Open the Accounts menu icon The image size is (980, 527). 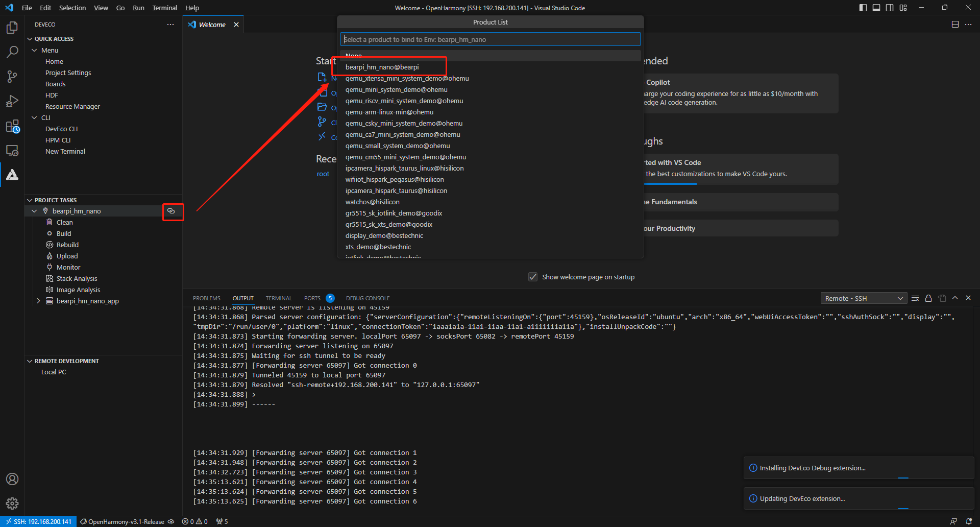click(12, 479)
